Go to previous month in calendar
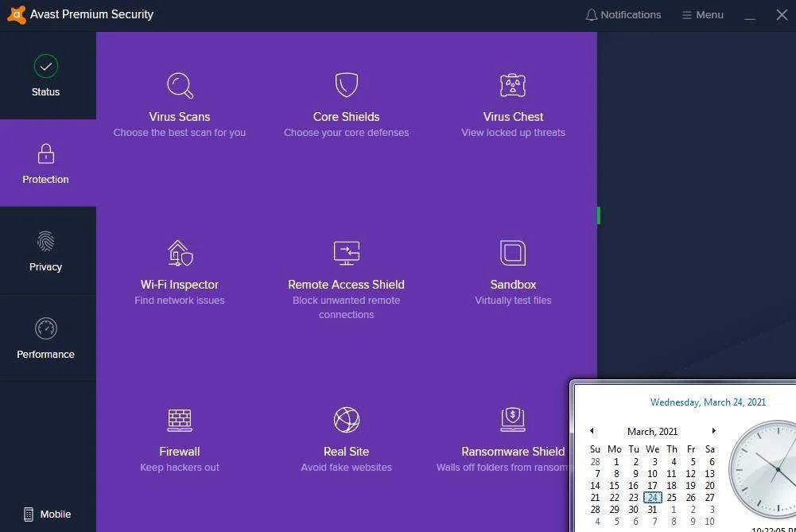The image size is (796, 532). pyautogui.click(x=592, y=431)
